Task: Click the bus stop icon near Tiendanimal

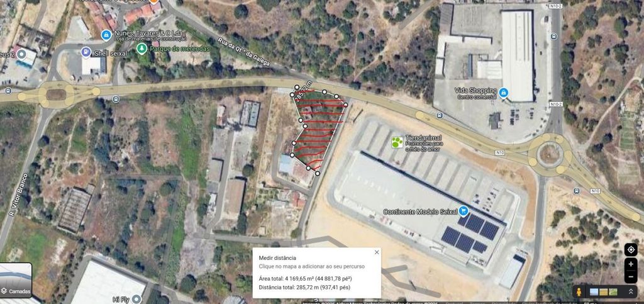Action: (440, 115)
